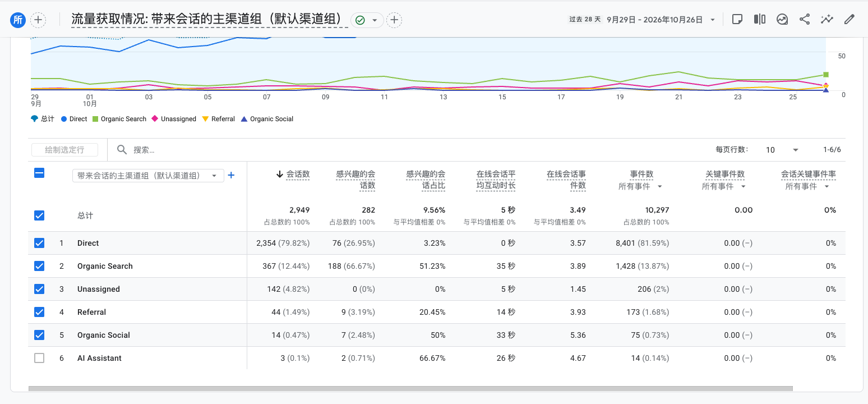Uncheck the Referral row checkbox
This screenshot has height=404, width=868.
tap(39, 312)
